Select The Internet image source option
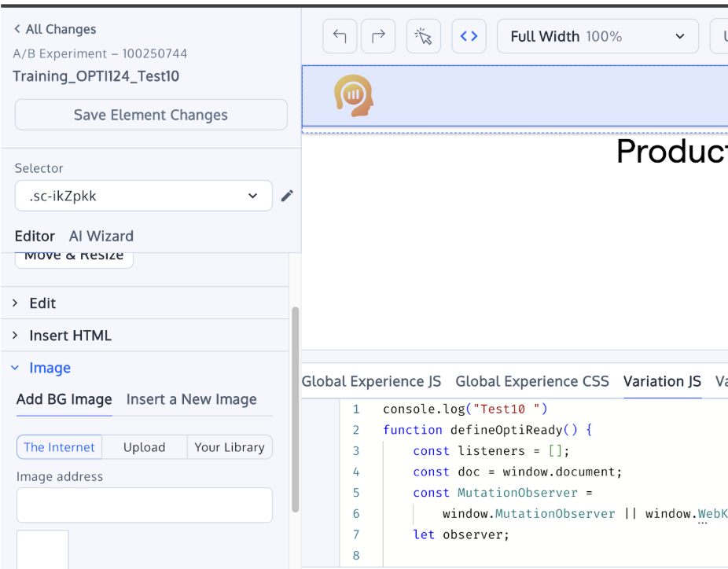 pos(59,447)
